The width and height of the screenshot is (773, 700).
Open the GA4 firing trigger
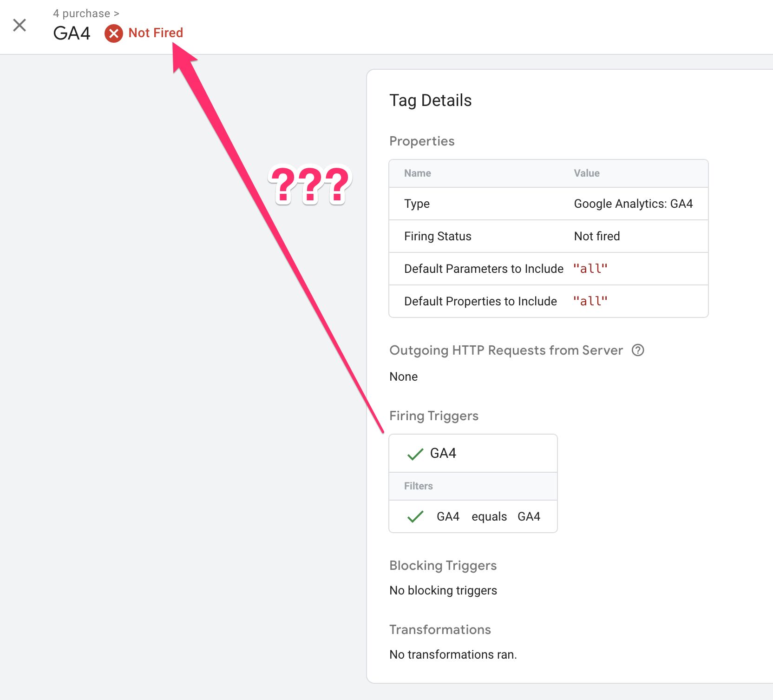473,453
